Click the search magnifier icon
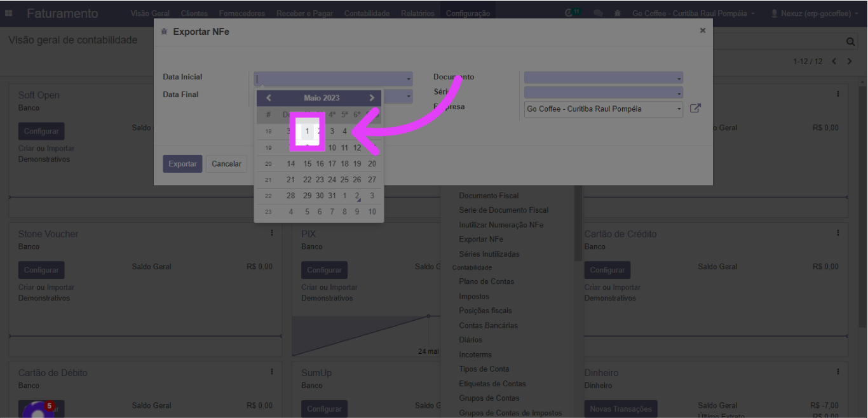This screenshot has height=418, width=868. [850, 42]
